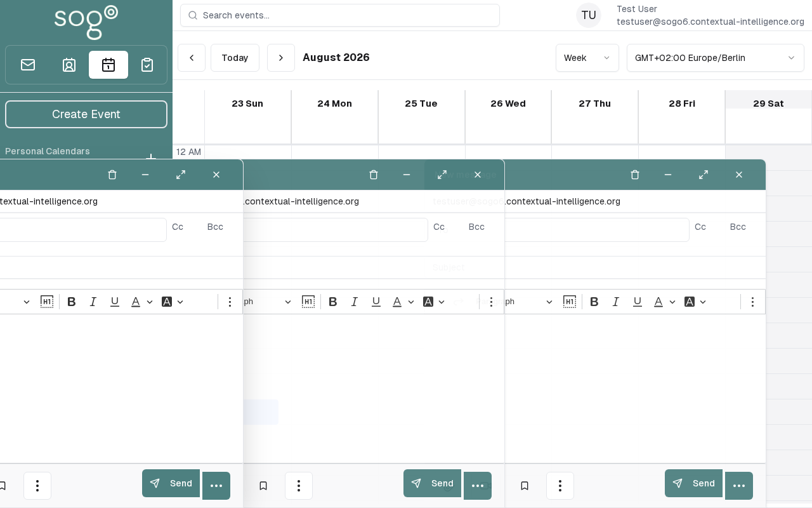Open toolbar overflow dots in left compose editor
The image size is (812, 508).
(230, 302)
